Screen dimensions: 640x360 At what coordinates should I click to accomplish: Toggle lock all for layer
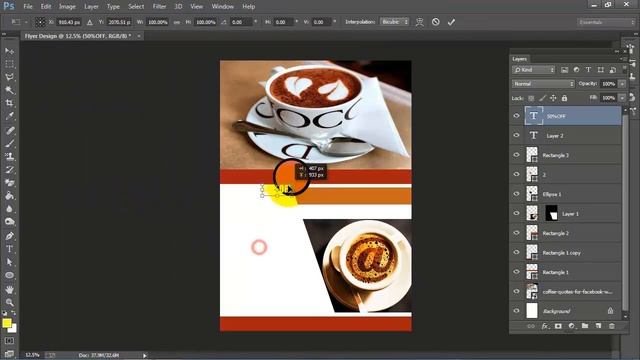point(564,98)
